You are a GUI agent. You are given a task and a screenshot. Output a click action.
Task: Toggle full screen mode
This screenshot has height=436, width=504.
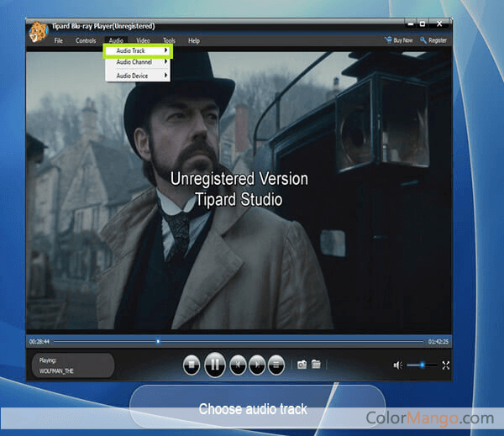[x=446, y=365]
